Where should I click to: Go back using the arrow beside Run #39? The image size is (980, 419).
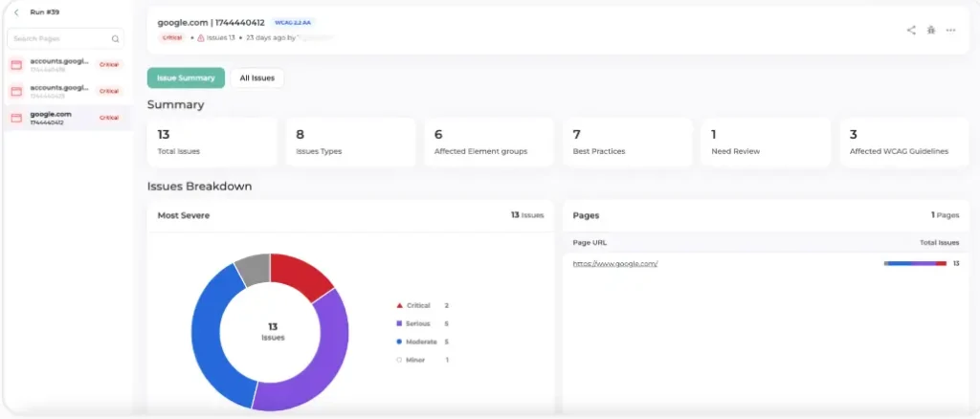tap(16, 12)
